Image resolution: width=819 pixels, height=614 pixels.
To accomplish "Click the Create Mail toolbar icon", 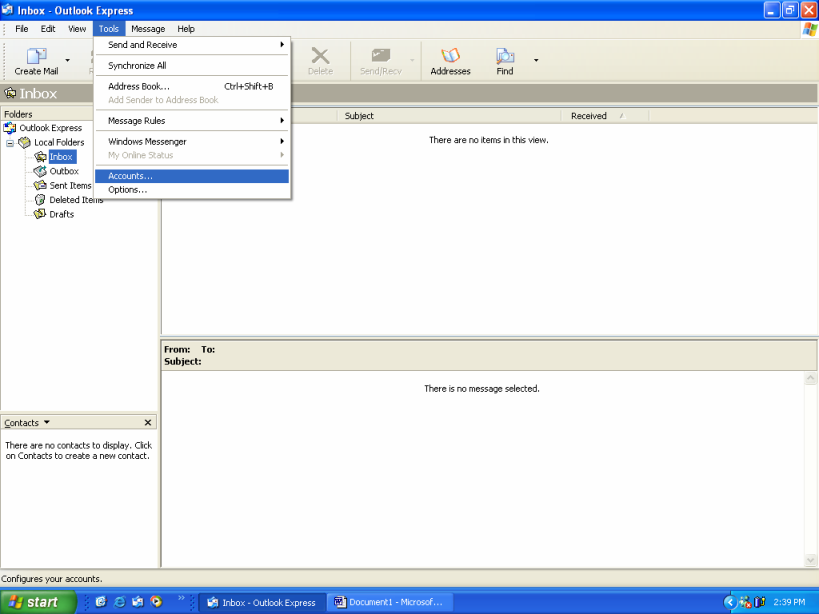I will click(37, 56).
